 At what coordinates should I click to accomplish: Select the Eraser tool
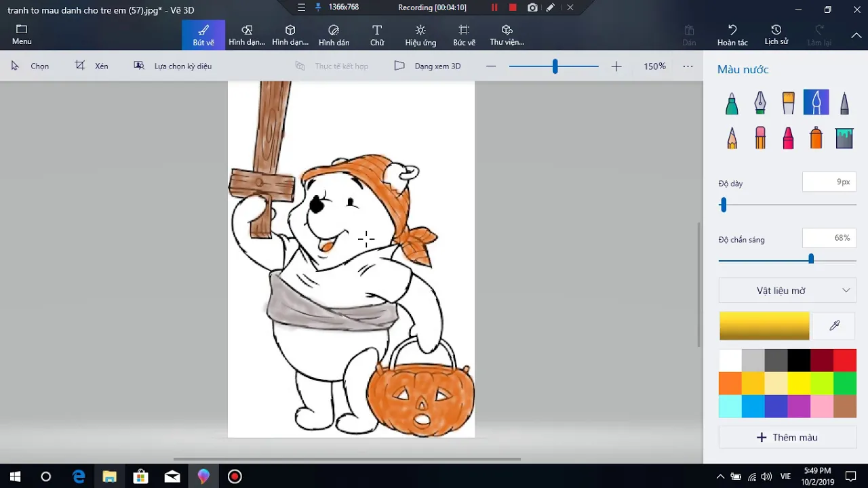point(760,138)
